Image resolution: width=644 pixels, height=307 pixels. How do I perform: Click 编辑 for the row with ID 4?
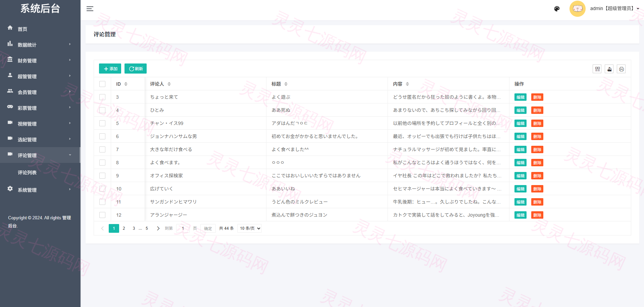(x=521, y=110)
